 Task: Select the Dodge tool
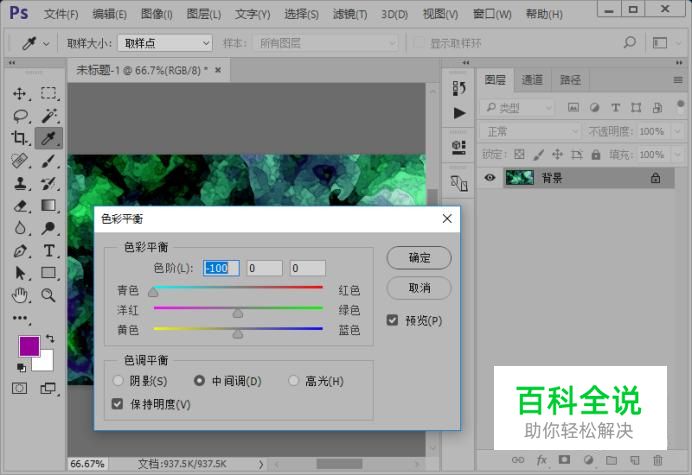click(49, 228)
